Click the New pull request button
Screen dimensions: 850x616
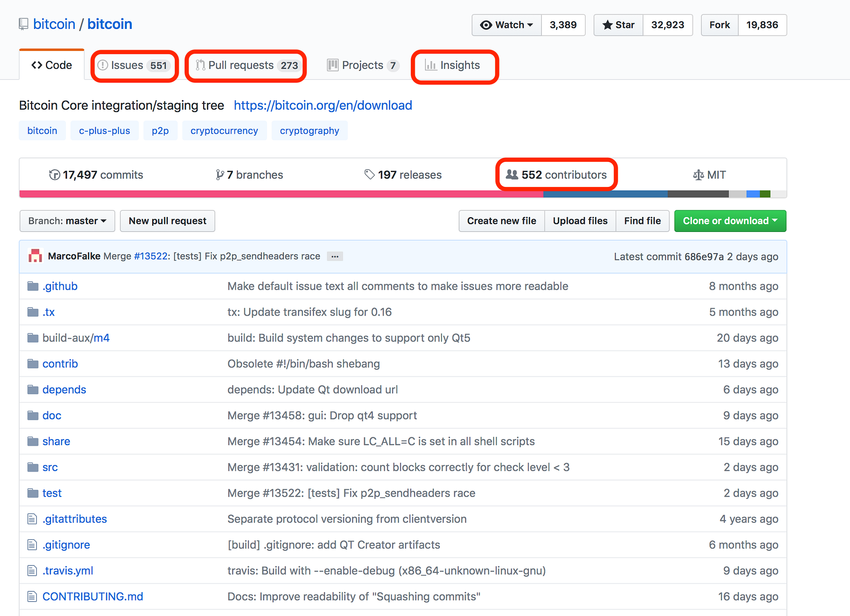point(167,221)
